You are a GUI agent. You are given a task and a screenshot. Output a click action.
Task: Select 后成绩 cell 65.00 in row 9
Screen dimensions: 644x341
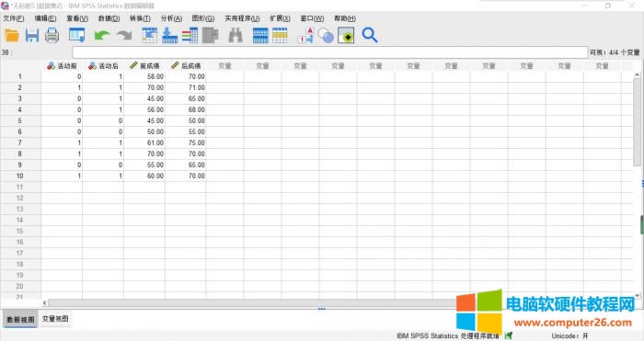[x=186, y=165]
